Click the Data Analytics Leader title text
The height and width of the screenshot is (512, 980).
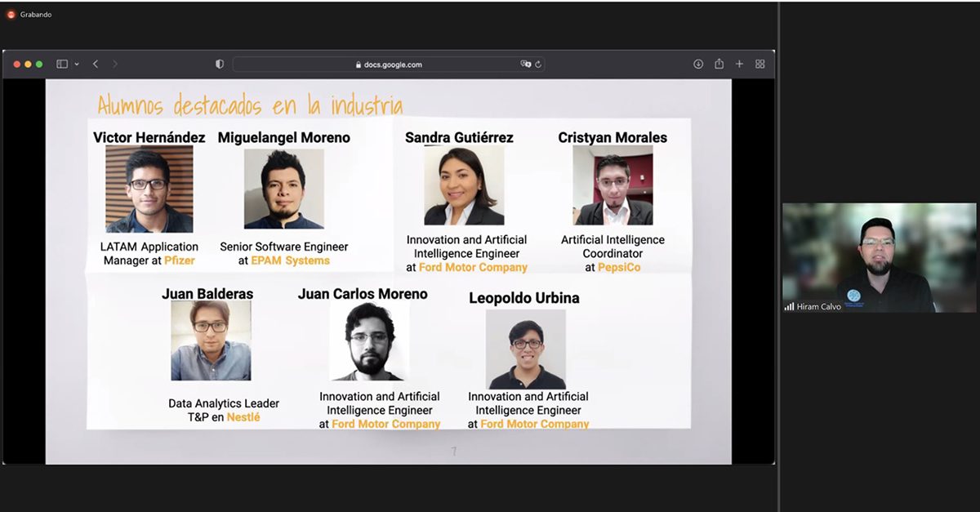[x=224, y=403]
